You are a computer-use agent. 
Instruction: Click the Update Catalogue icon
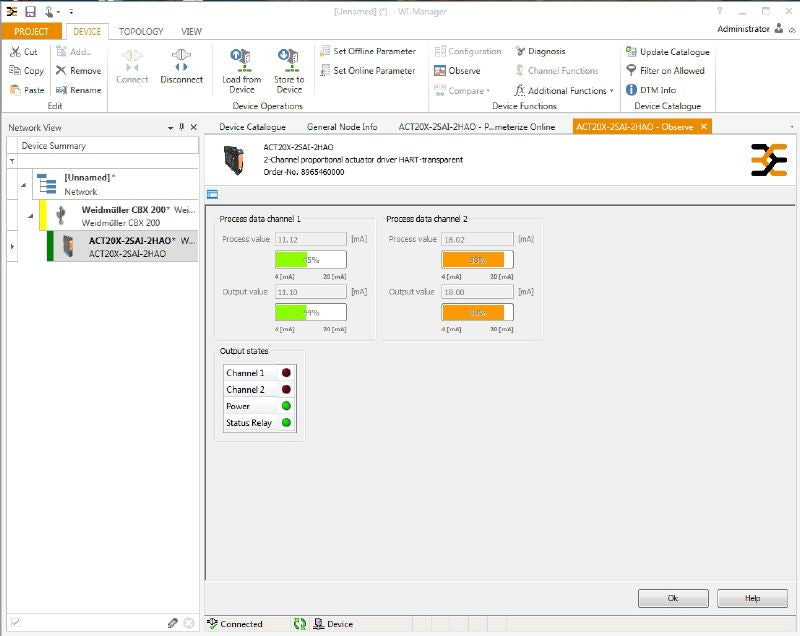click(x=632, y=52)
